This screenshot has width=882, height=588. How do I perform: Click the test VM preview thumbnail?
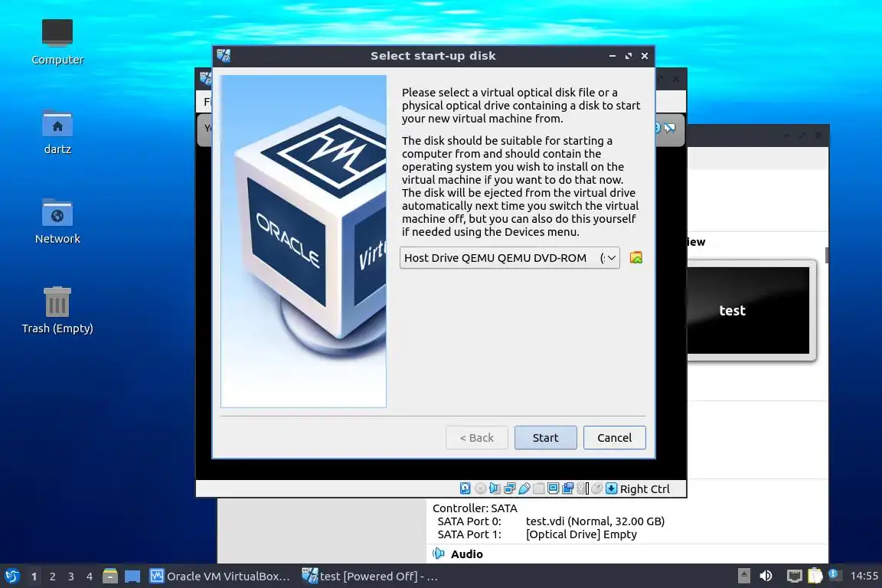[x=748, y=311]
